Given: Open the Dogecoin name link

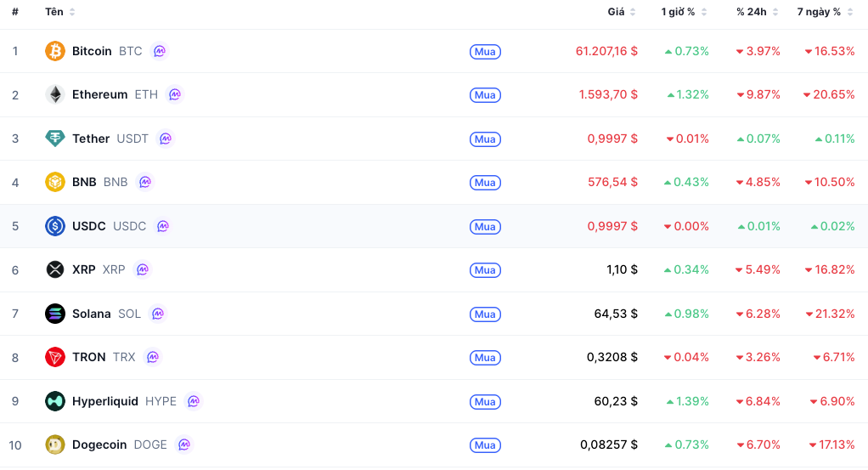Looking at the screenshot, I should 99,445.
